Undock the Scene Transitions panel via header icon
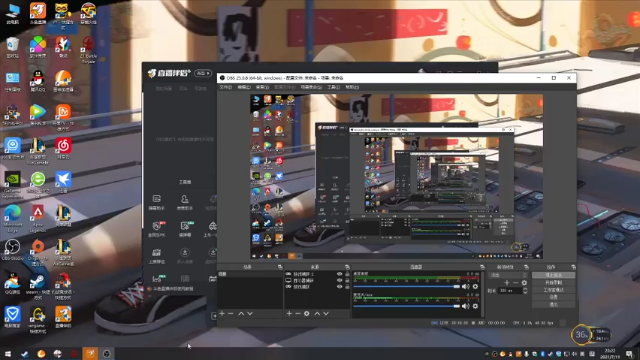Screen dimensions: 640x360 (526, 267)
